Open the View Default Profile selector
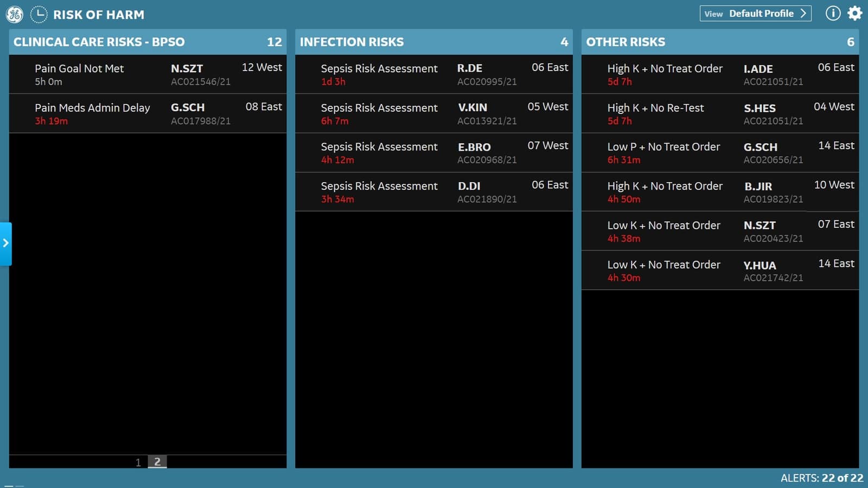The height and width of the screenshot is (488, 868). (x=755, y=14)
